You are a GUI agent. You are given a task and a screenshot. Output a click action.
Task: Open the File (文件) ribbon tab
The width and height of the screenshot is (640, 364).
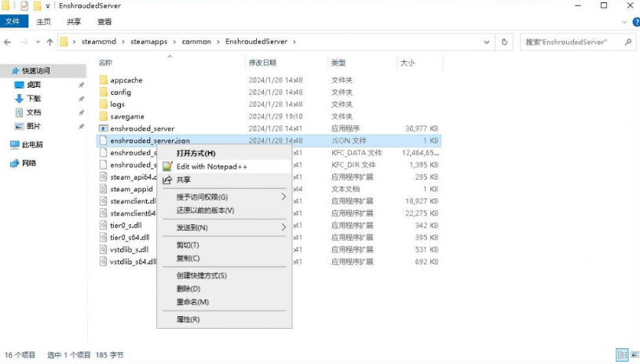click(x=13, y=22)
